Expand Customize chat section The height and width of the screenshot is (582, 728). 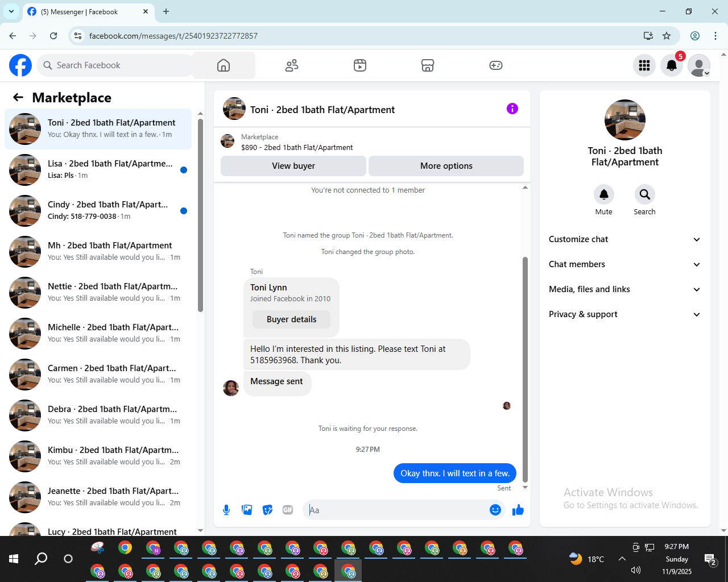[625, 239]
